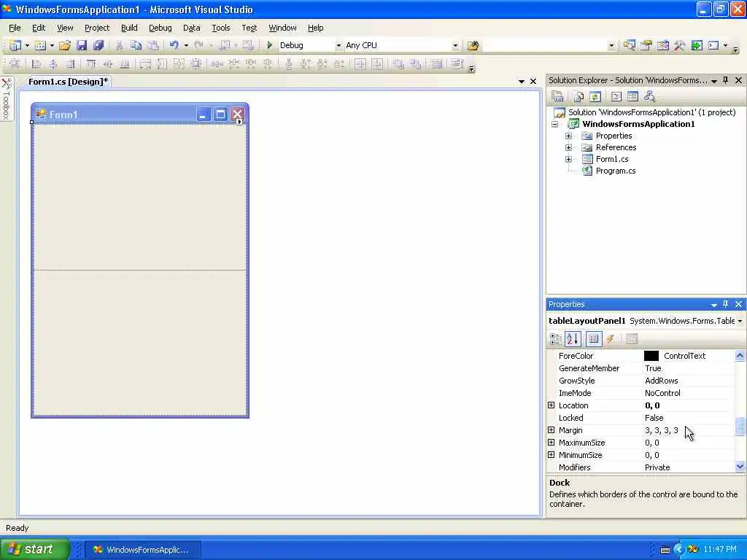Show the Properties page button
Screen dimensions: 747x560
point(594,339)
